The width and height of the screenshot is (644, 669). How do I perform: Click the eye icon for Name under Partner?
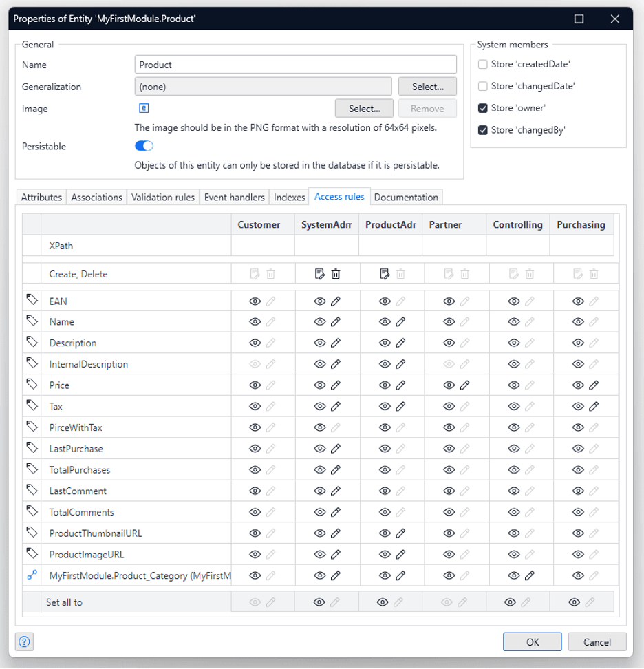pos(449,321)
